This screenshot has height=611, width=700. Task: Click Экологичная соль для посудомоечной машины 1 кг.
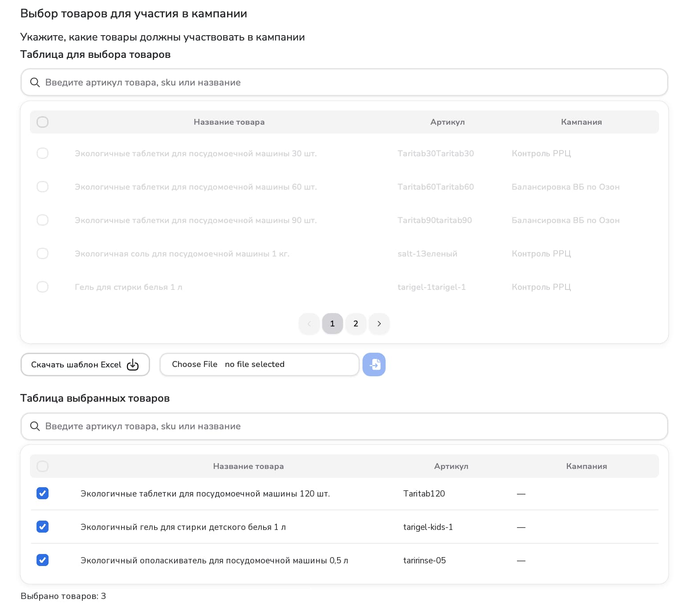pos(182,254)
